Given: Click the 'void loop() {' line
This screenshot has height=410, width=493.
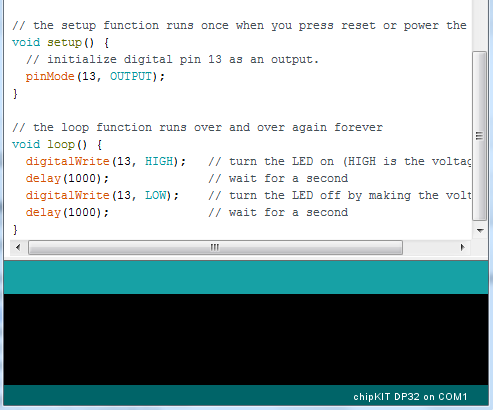Looking at the screenshot, I should 57,145.
